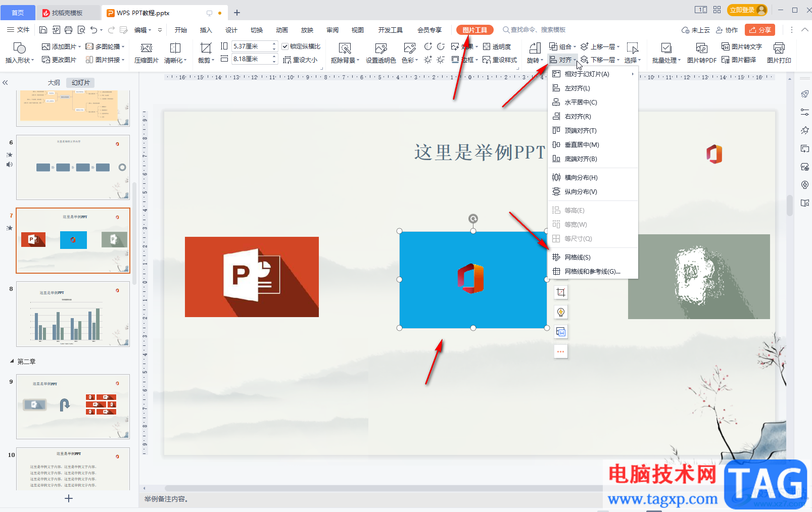Click the rocket icon in right sidebar

[805, 94]
